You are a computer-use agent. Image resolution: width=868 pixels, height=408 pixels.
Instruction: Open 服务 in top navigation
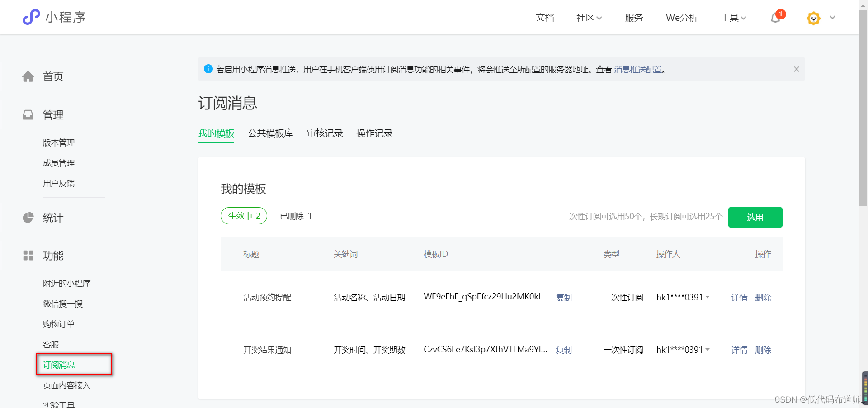(634, 18)
